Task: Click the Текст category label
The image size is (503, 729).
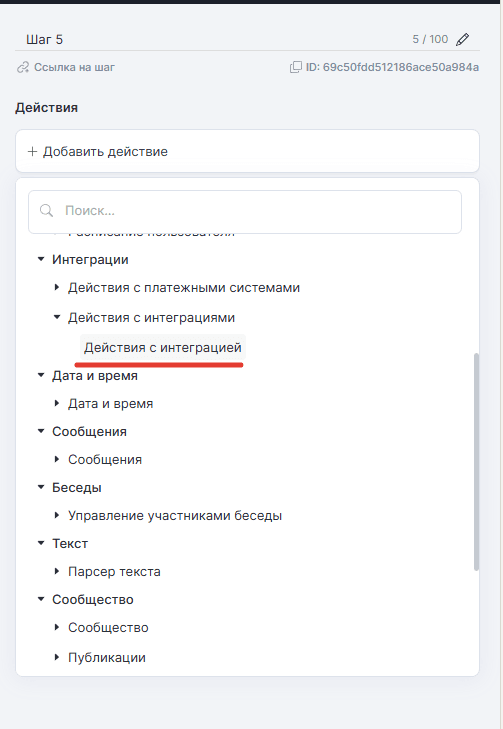Action: click(x=70, y=543)
